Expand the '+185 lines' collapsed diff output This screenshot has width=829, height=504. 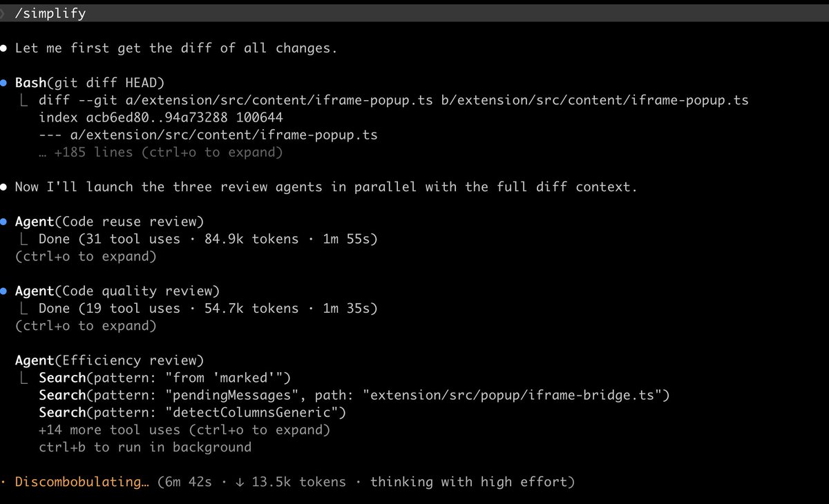160,152
